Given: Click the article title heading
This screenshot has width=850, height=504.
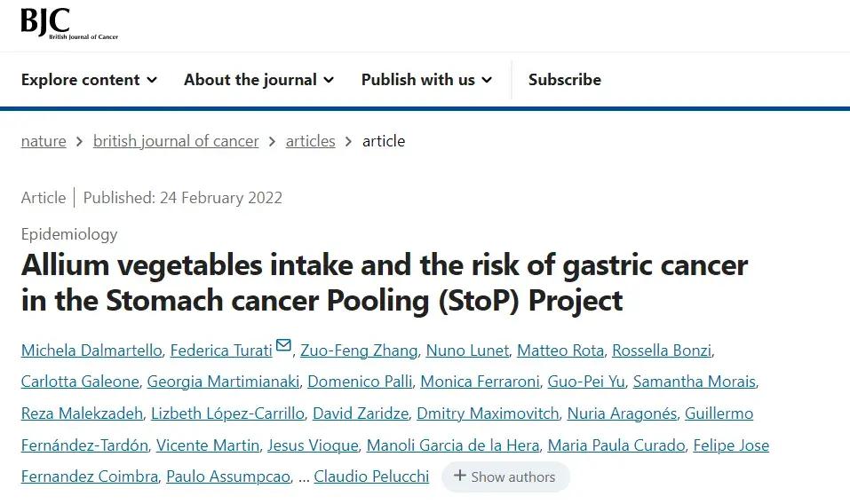Looking at the screenshot, I should coord(384,282).
